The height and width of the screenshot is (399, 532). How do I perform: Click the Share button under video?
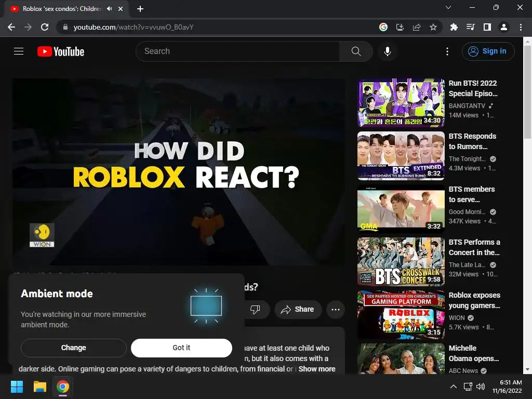click(x=297, y=309)
